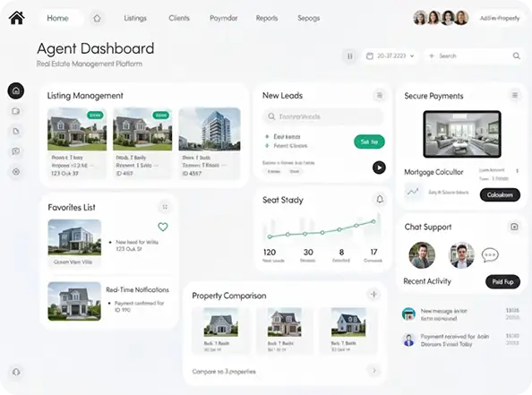Toggle the heart favorite on Ocean View Villa
The image size is (532, 395).
[163, 227]
